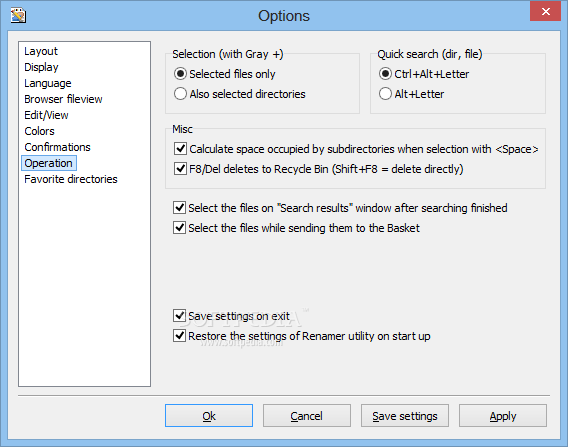The height and width of the screenshot is (447, 568).
Task: Open Favorite directories settings
Action: [x=71, y=179]
